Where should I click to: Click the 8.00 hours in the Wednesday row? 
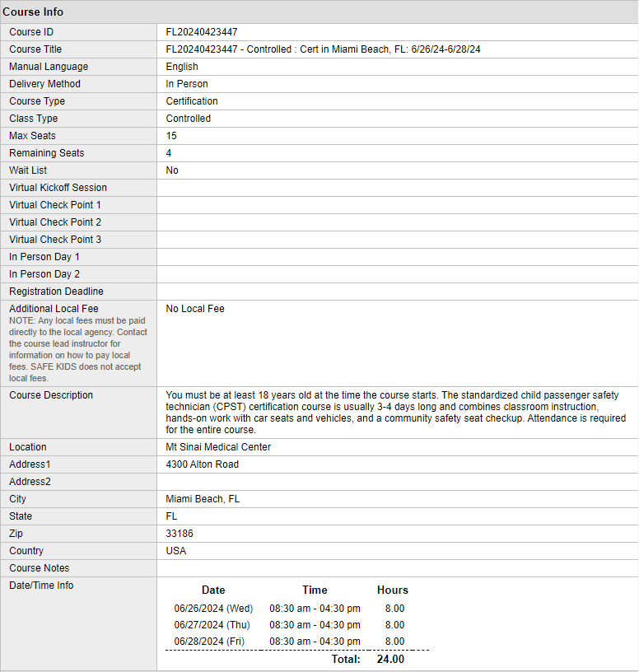[394, 609]
